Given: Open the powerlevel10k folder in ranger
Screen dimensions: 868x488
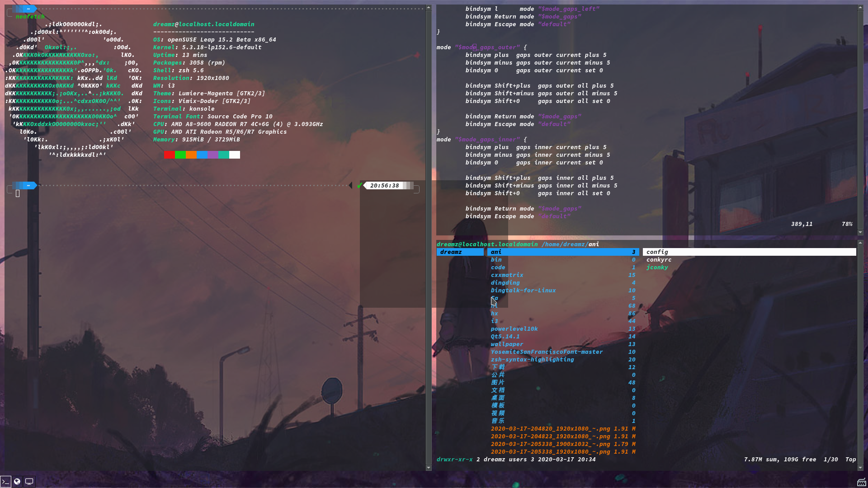Looking at the screenshot, I should [514, 328].
